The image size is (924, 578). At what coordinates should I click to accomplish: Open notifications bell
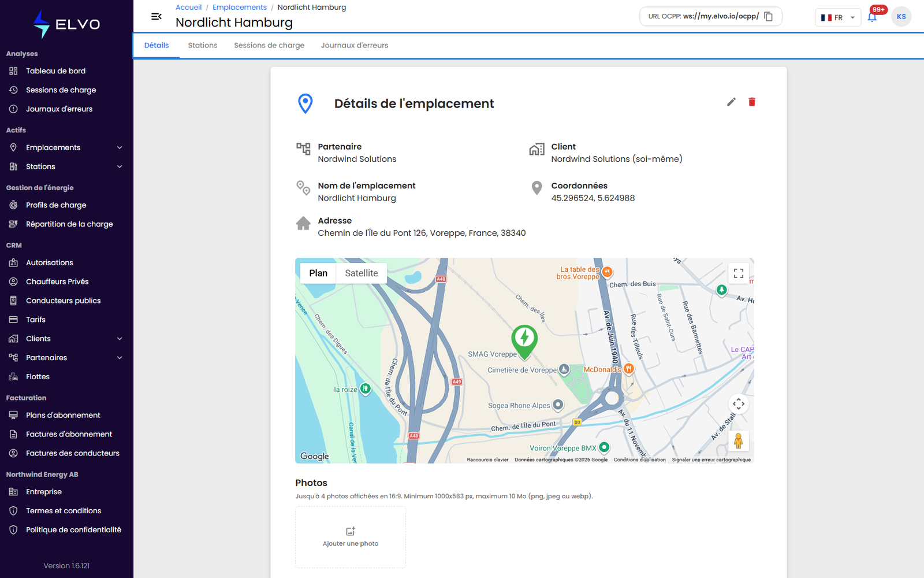click(872, 17)
